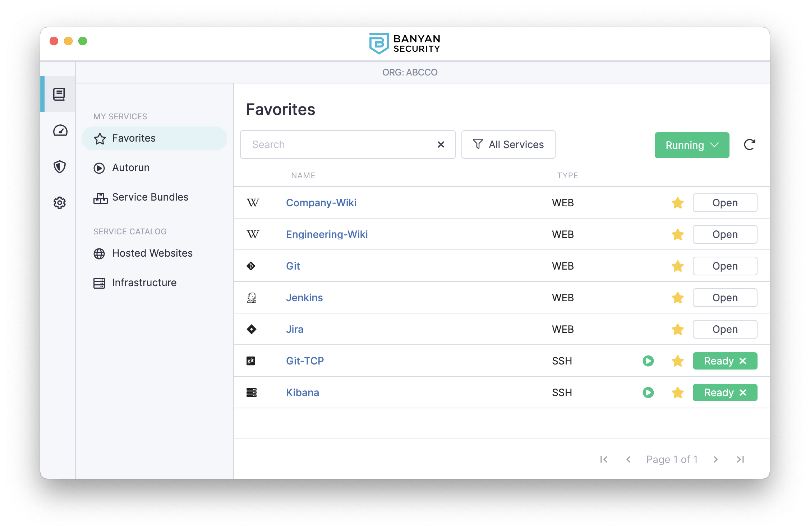Open the All Services filter dropdown
The width and height of the screenshot is (810, 532).
tap(508, 144)
